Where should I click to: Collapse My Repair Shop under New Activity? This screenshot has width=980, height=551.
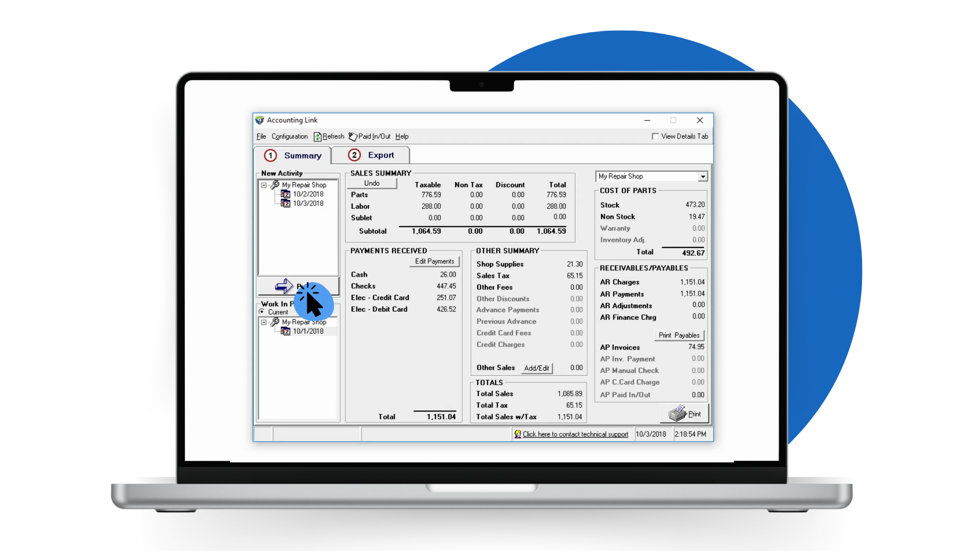pyautogui.click(x=264, y=185)
